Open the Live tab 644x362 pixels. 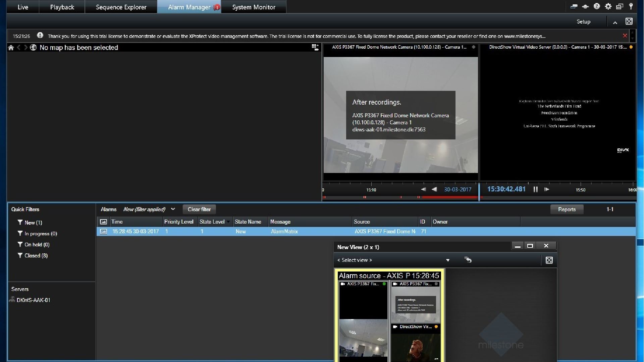point(23,7)
